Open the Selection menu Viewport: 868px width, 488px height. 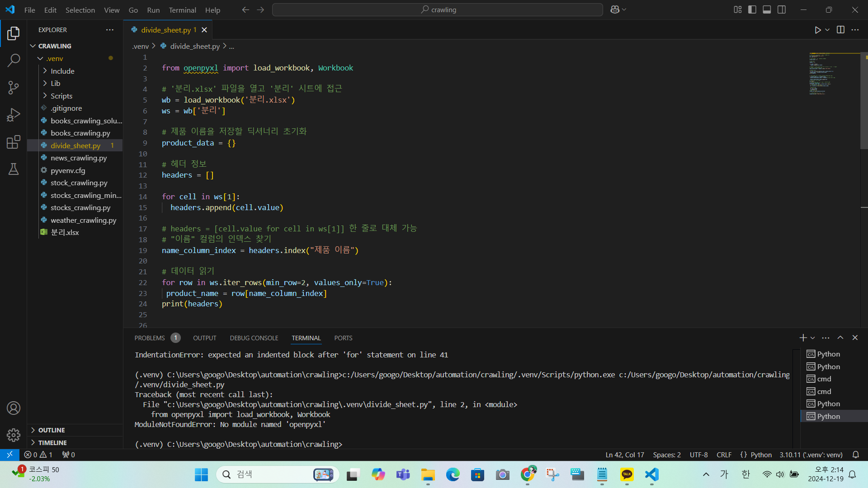[80, 10]
